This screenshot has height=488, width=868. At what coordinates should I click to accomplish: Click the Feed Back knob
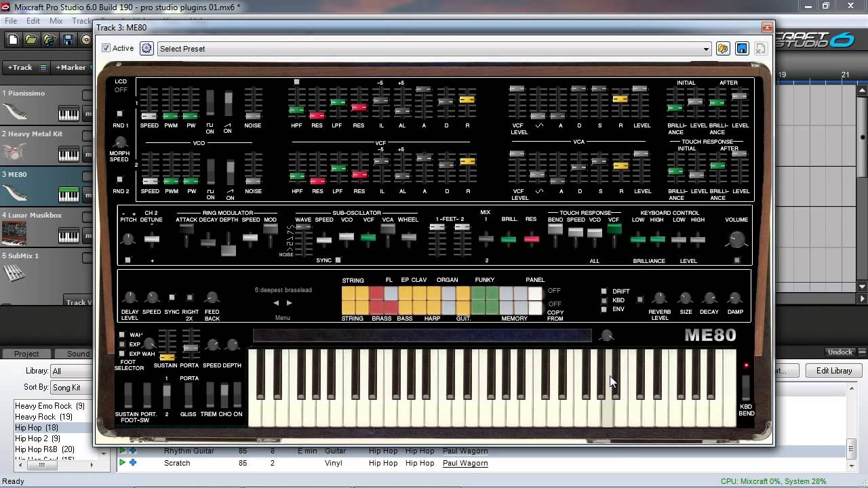(x=212, y=298)
